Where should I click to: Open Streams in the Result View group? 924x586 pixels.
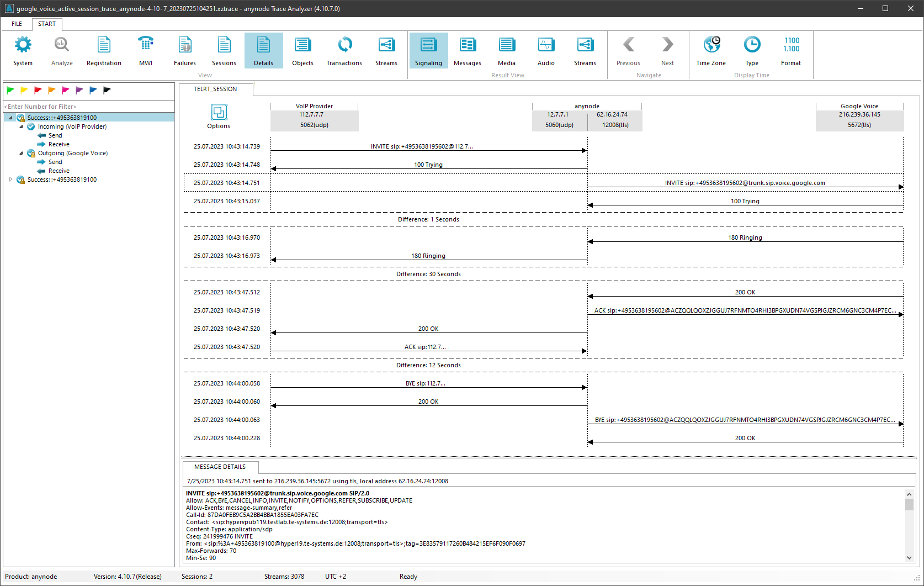[585, 51]
